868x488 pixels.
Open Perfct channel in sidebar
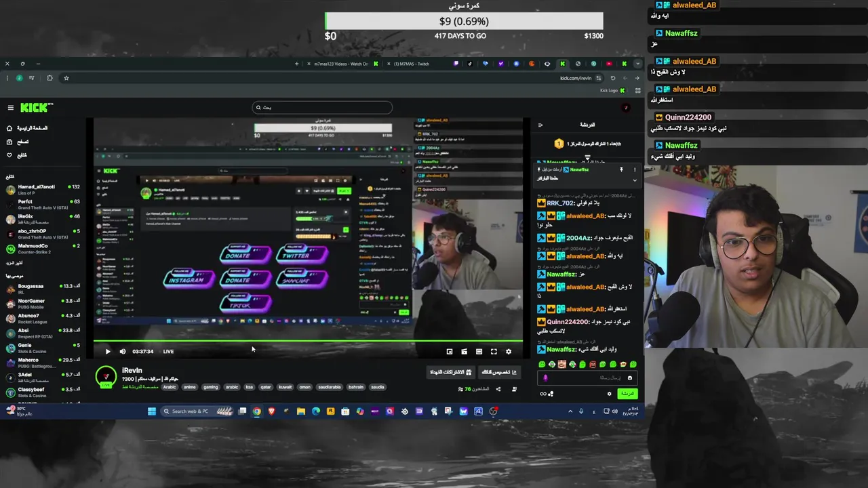(x=43, y=204)
